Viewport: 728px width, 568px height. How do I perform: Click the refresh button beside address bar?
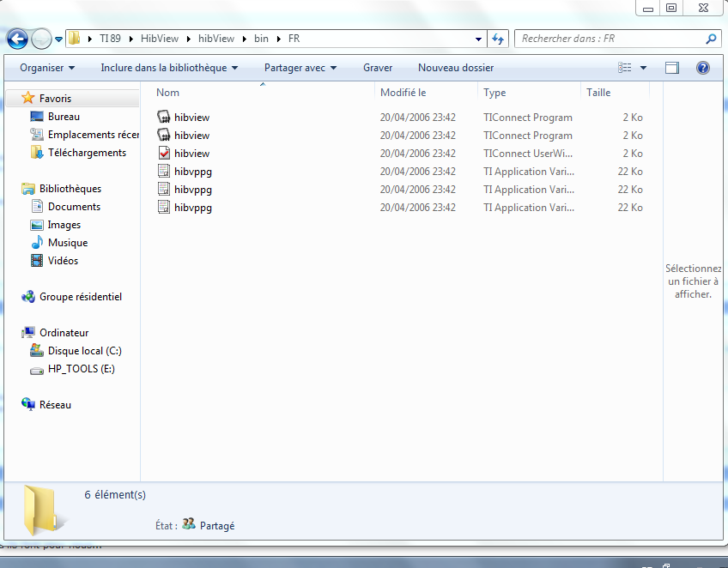[498, 39]
